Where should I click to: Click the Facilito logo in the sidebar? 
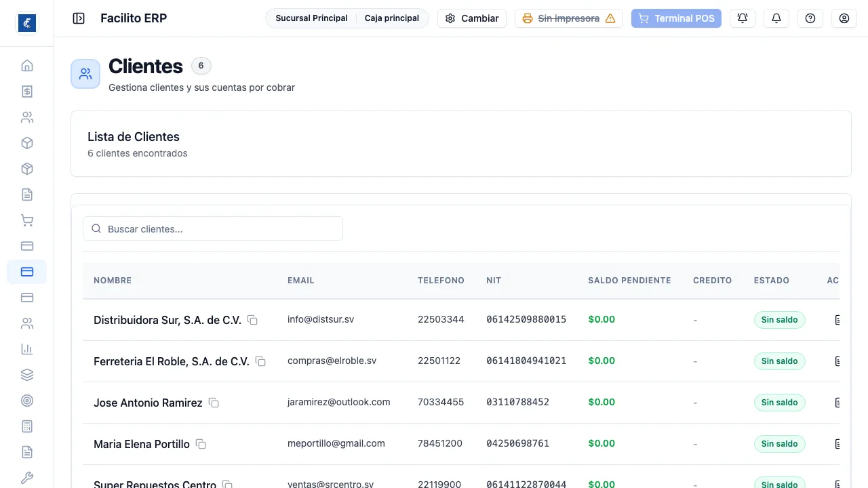[27, 23]
